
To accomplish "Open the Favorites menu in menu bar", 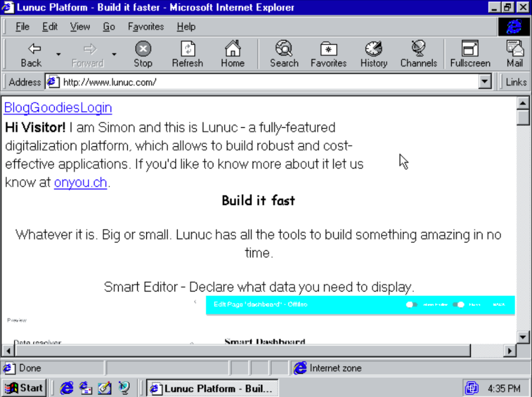I will point(146,27).
